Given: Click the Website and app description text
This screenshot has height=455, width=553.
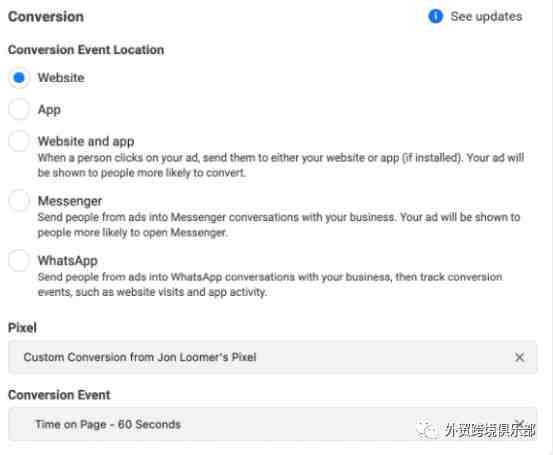Looking at the screenshot, I should [x=281, y=165].
